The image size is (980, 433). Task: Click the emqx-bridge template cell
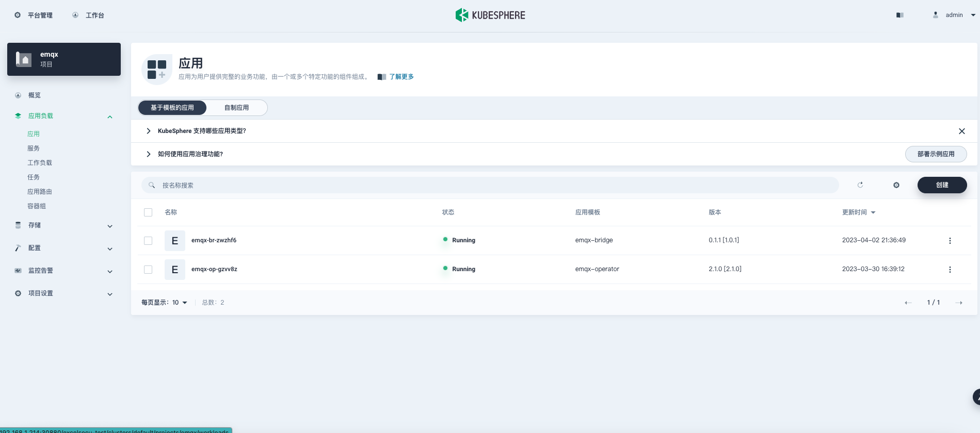(x=594, y=240)
